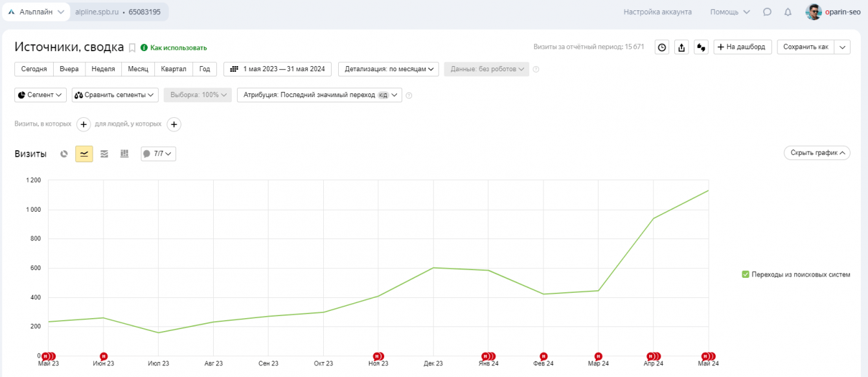The height and width of the screenshot is (377, 868).
Task: Click the annotation marker at Мар 24
Action: pos(599,356)
